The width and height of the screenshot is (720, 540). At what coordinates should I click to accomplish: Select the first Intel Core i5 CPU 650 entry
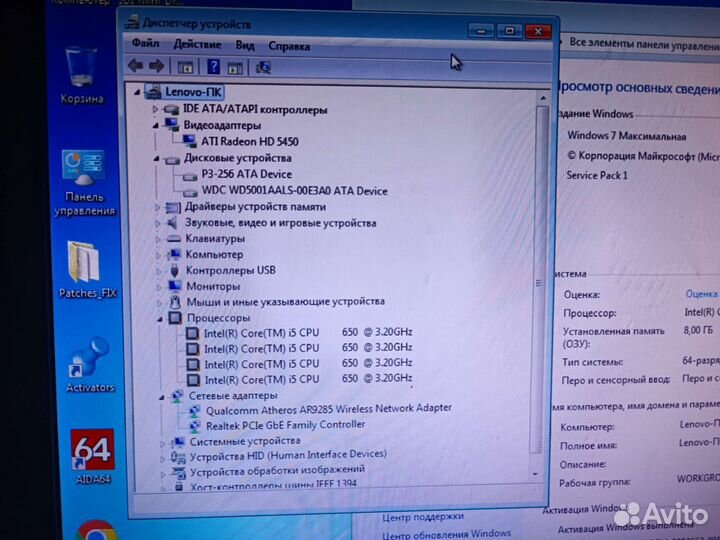[308, 332]
